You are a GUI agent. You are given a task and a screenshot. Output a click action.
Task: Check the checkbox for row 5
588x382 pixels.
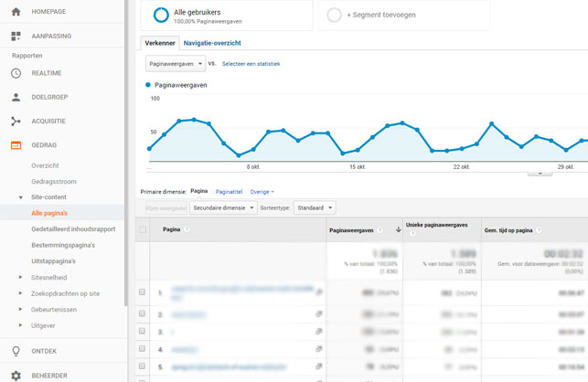(142, 366)
